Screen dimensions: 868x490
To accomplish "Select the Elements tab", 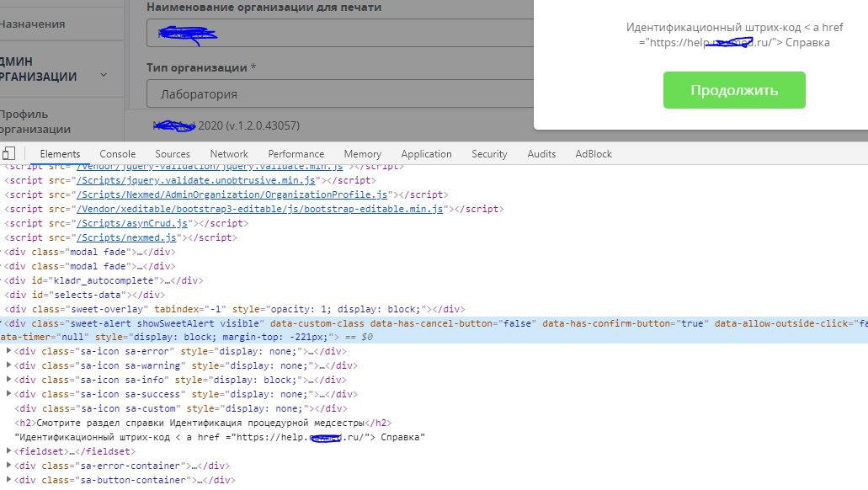I will 60,154.
